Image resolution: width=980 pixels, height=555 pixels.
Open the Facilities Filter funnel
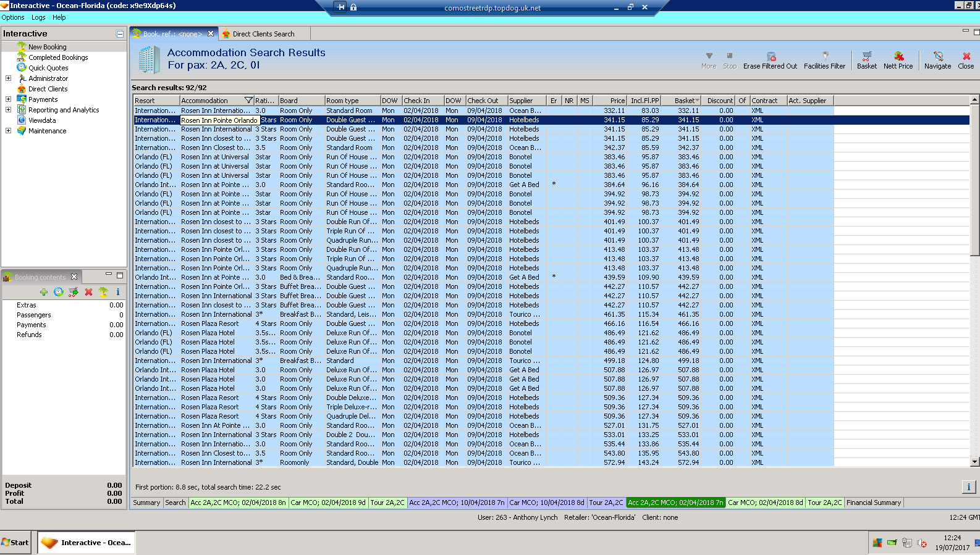[x=824, y=60]
